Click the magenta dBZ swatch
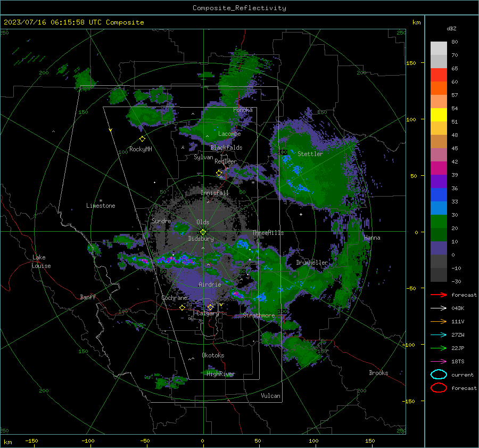This screenshot has width=479, height=448. tap(439, 168)
